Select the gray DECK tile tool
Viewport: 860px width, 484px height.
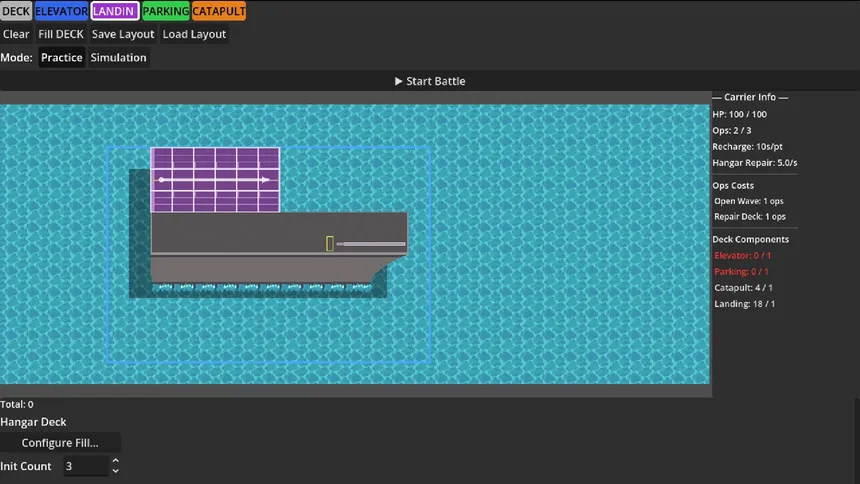pos(16,11)
